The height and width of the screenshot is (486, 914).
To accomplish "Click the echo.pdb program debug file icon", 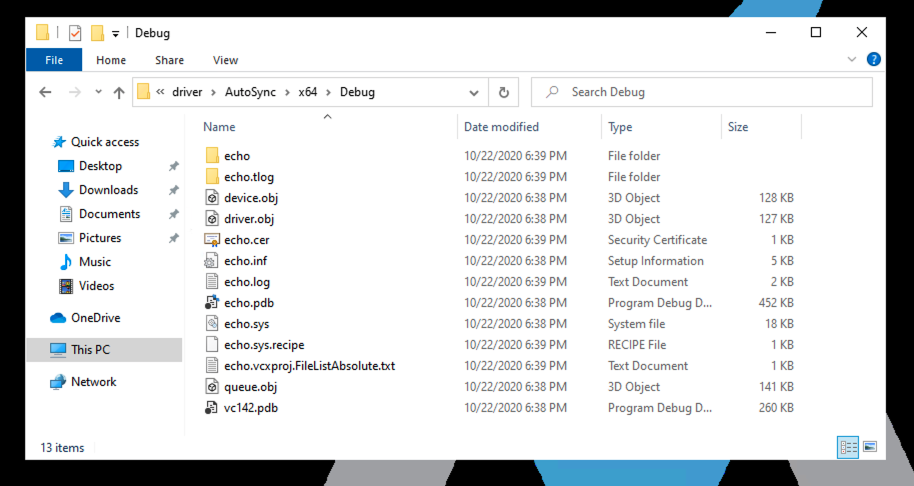I will pos(211,303).
